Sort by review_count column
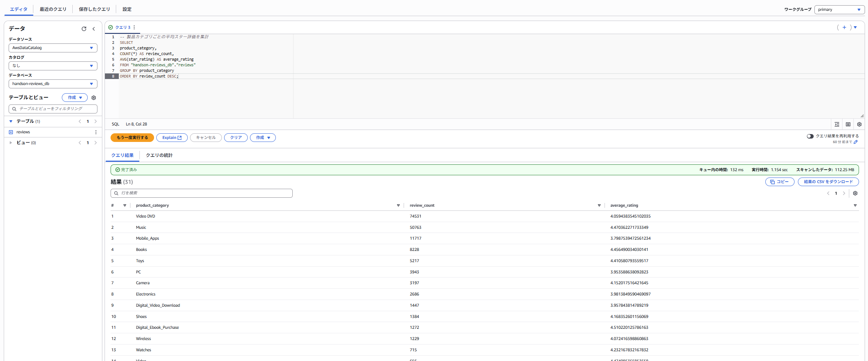The height and width of the screenshot is (361, 868). (599, 206)
